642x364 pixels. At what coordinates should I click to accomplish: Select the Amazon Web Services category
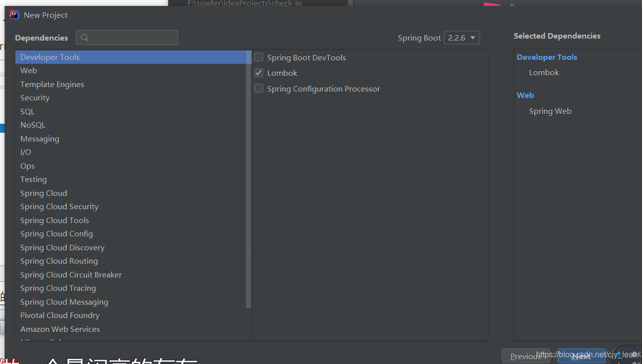[60, 329]
